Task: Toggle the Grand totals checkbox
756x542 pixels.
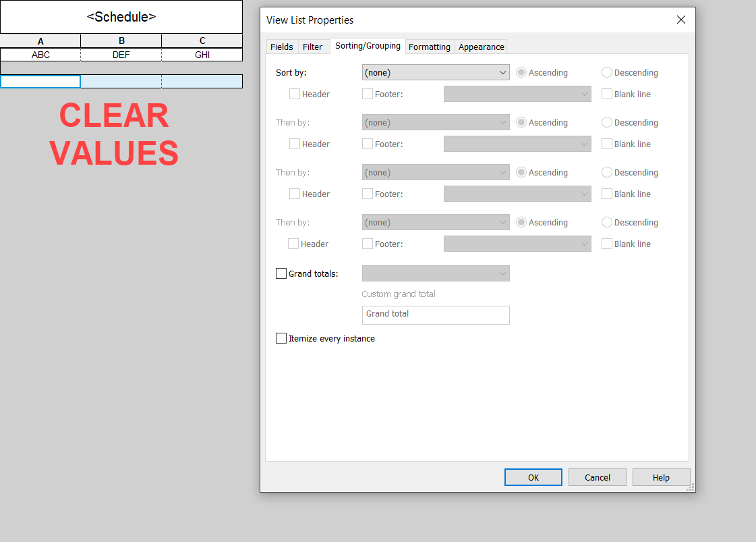Action: tap(281, 273)
